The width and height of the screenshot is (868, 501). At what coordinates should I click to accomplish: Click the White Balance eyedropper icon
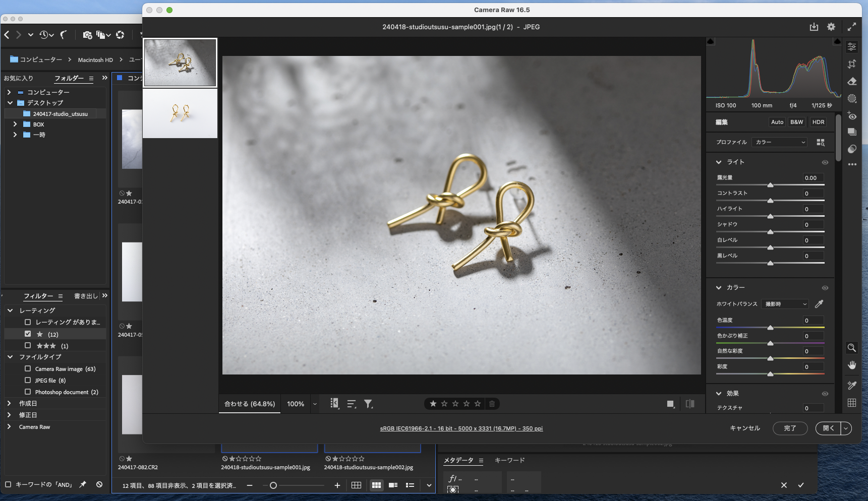pos(819,304)
